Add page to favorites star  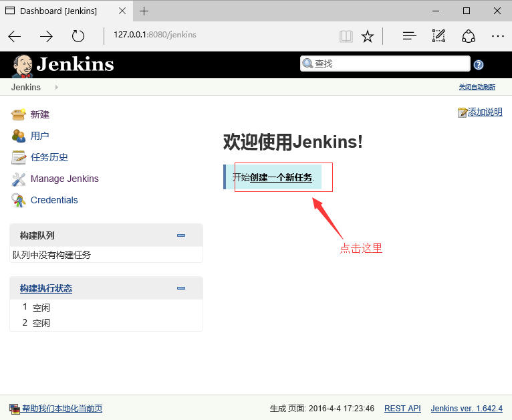[x=368, y=36]
